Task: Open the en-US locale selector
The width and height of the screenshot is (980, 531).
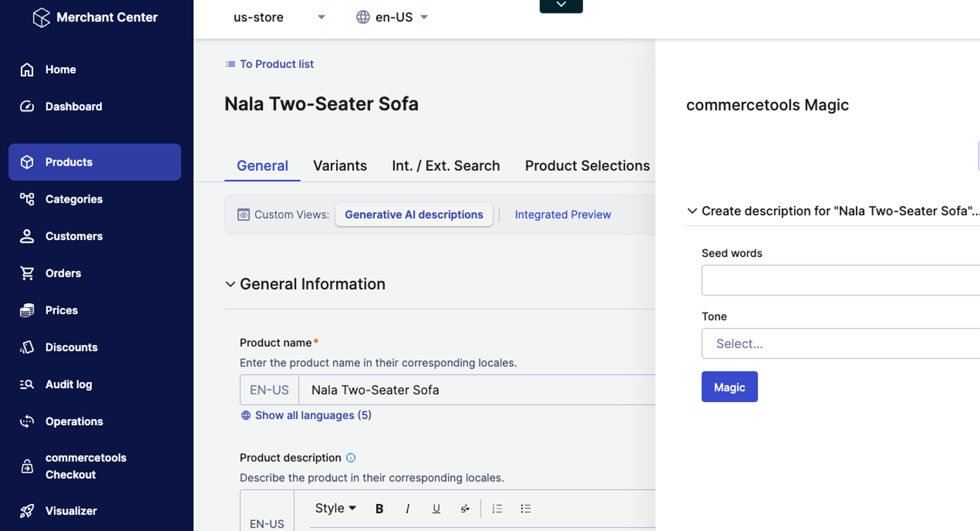Action: pos(392,17)
